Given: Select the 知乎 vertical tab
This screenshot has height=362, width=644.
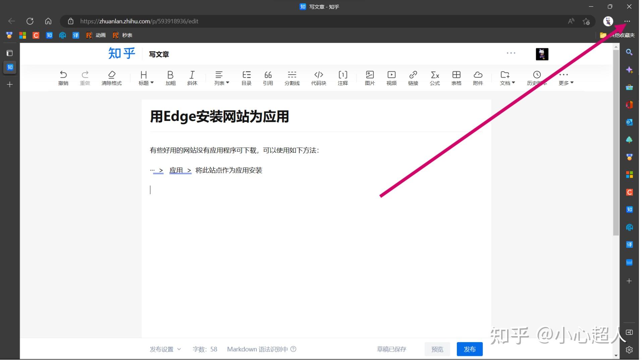Looking at the screenshot, I should coord(10,67).
